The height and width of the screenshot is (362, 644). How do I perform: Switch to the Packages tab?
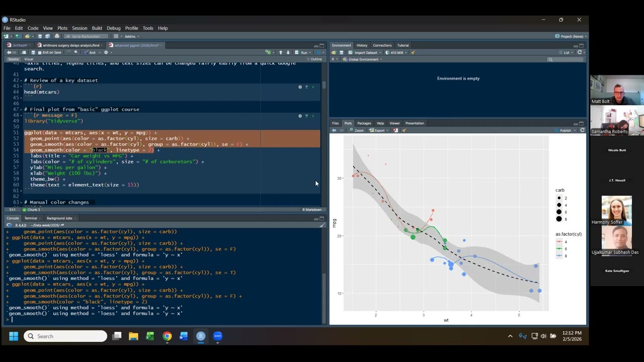click(x=364, y=123)
